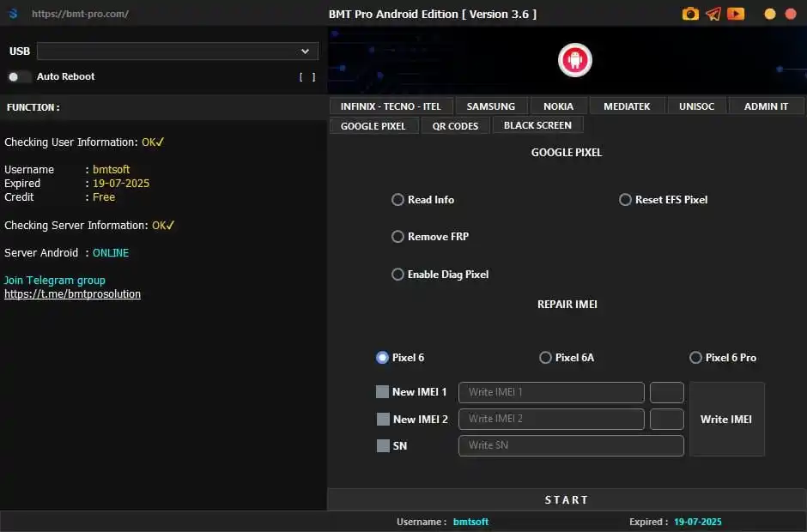Check the New IMEI 2 checkbox
The image size is (807, 532).
click(383, 420)
